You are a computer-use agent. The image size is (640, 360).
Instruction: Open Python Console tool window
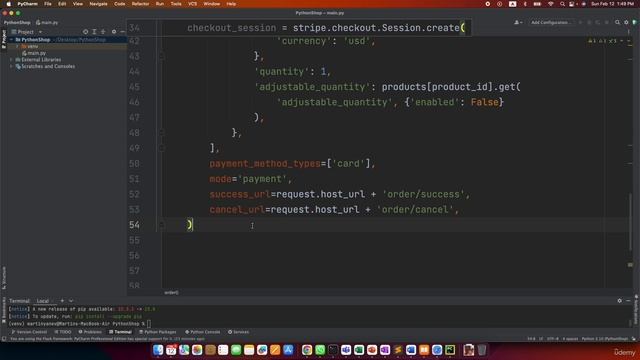tap(202, 332)
